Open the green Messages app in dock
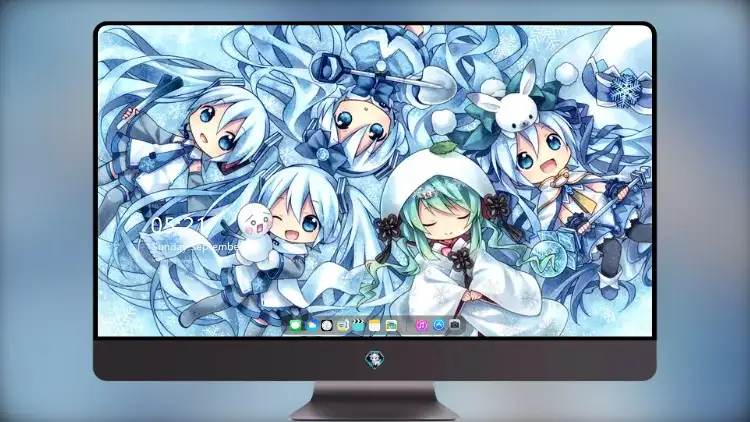The width and height of the screenshot is (750, 422). (296, 326)
